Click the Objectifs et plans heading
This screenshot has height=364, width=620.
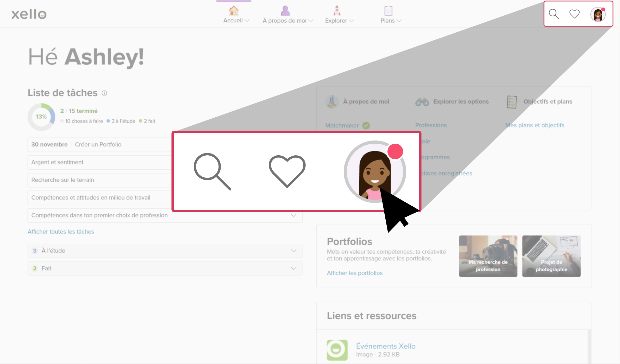pos(548,102)
